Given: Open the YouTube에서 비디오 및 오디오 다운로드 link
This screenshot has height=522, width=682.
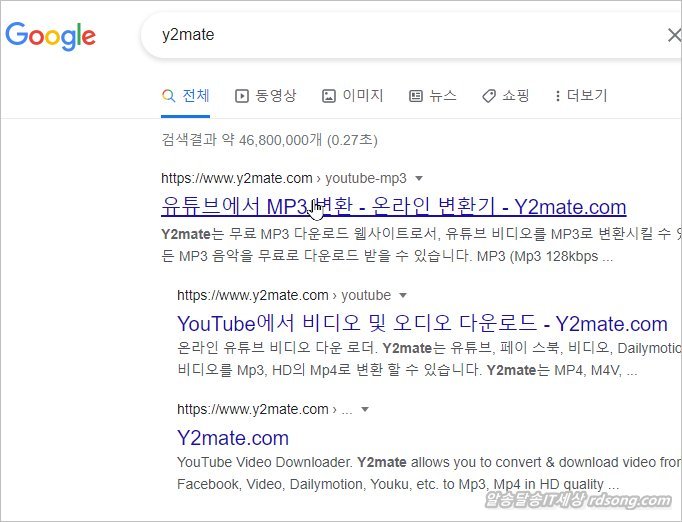Looking at the screenshot, I should [x=421, y=324].
